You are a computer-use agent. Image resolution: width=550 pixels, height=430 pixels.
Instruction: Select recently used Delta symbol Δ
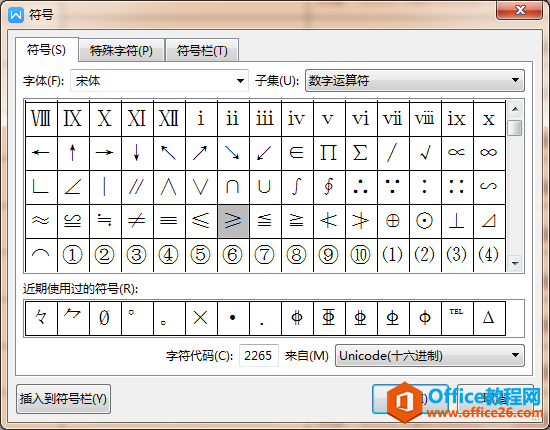tap(489, 318)
